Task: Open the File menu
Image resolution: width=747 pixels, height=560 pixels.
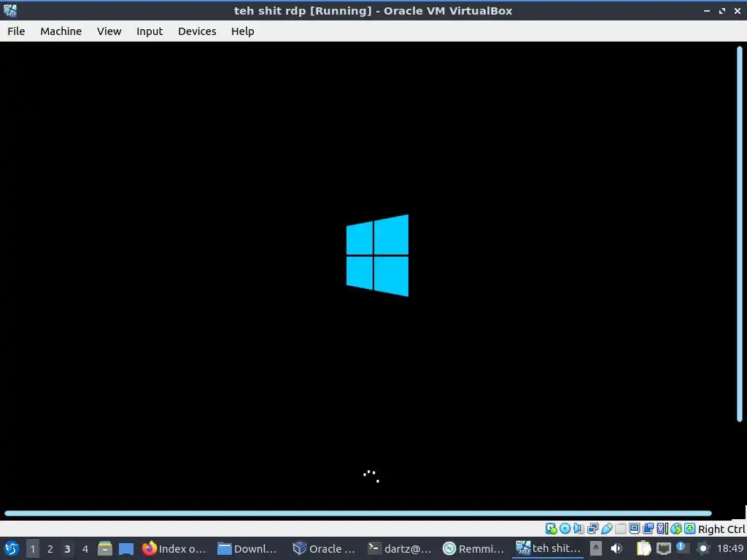Action: pos(16,31)
